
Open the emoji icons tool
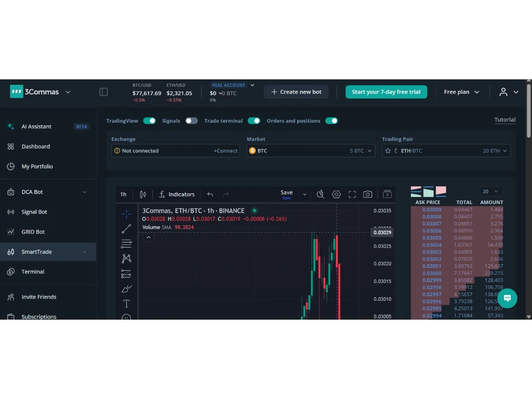pyautogui.click(x=126, y=317)
